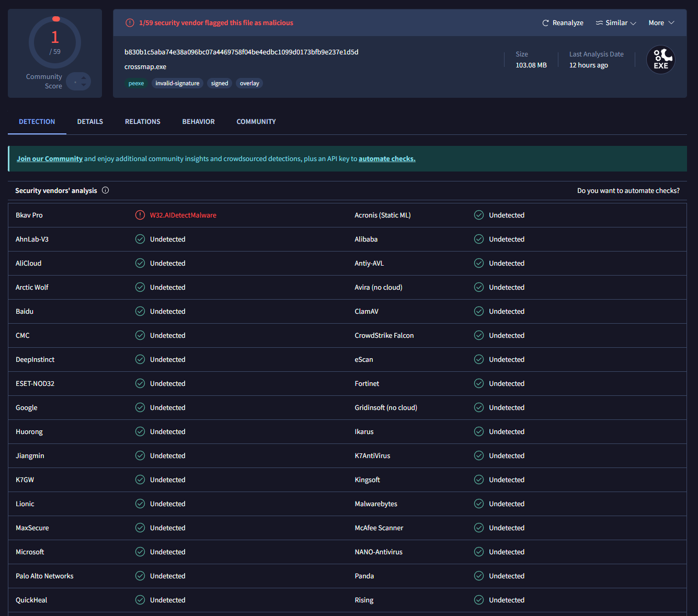Screen dimensions: 698x616
Task: Click the NANO-Antivirus vendor name
Action: (379, 552)
